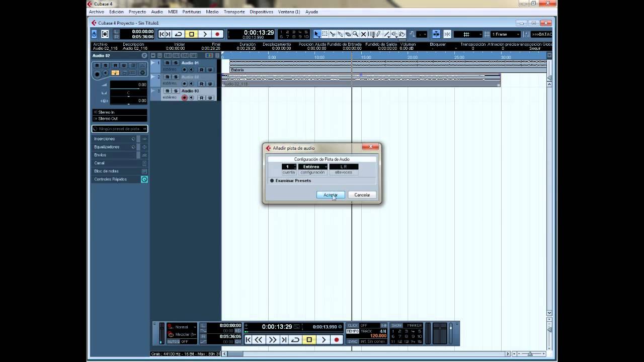
Task: Select the Line tool
Action: coord(387,34)
